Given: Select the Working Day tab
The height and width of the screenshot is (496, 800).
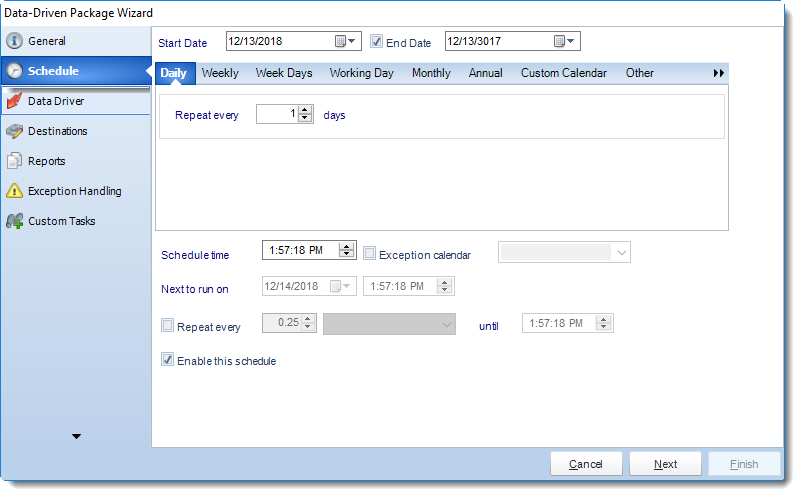Looking at the screenshot, I should (361, 73).
